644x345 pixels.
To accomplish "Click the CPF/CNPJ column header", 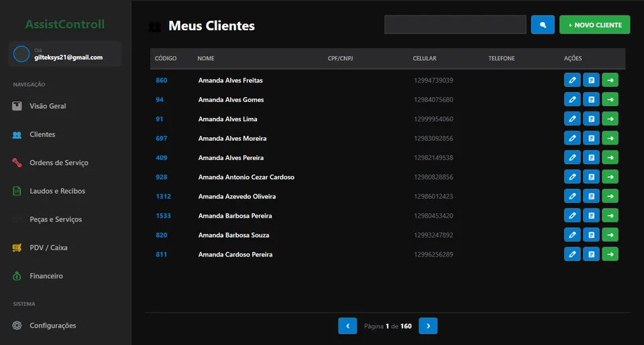I will pyautogui.click(x=341, y=58).
